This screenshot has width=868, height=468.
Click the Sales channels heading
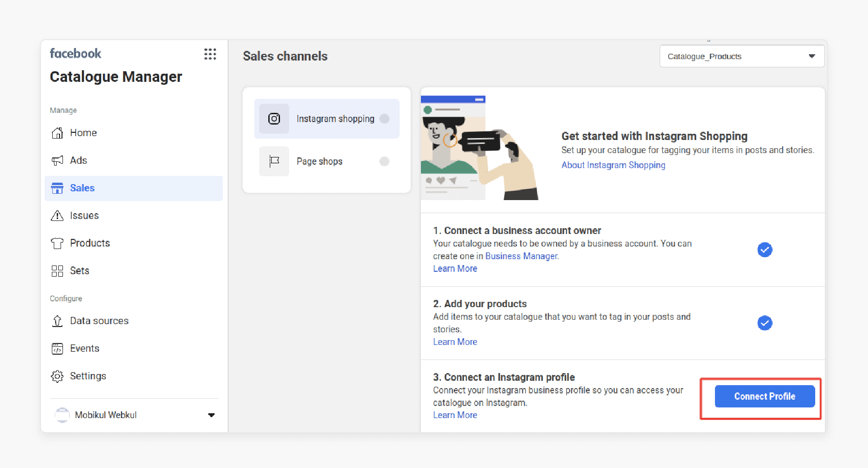point(285,56)
